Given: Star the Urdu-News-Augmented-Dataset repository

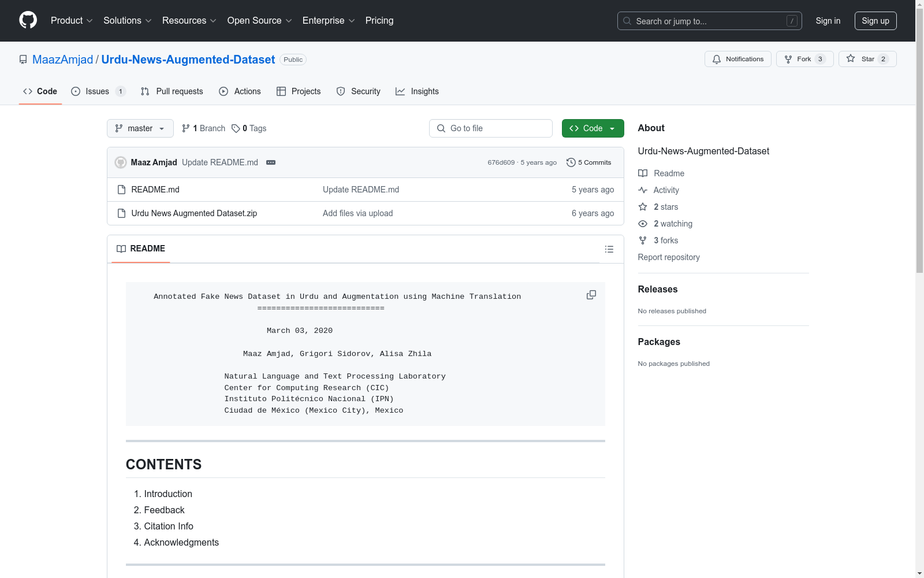Looking at the screenshot, I should pos(867,59).
